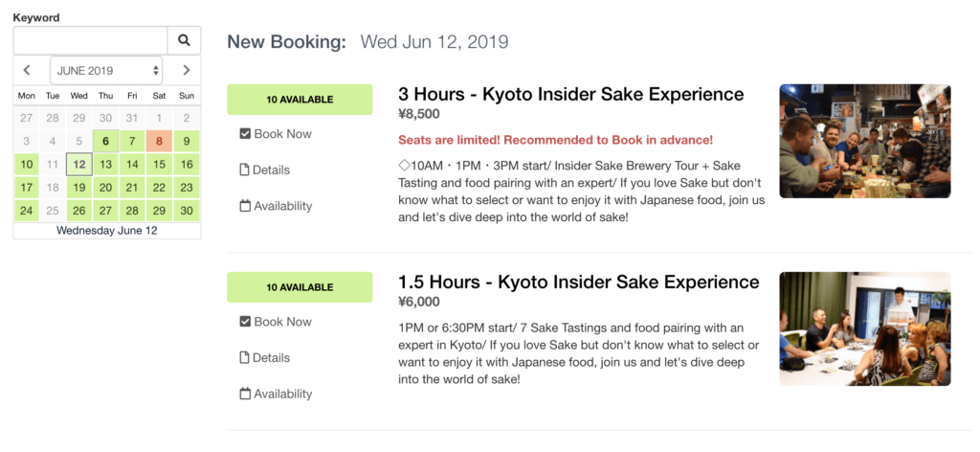The width and height of the screenshot is (980, 452).
Task: Pick June 19 in the calendar
Action: pos(78,188)
